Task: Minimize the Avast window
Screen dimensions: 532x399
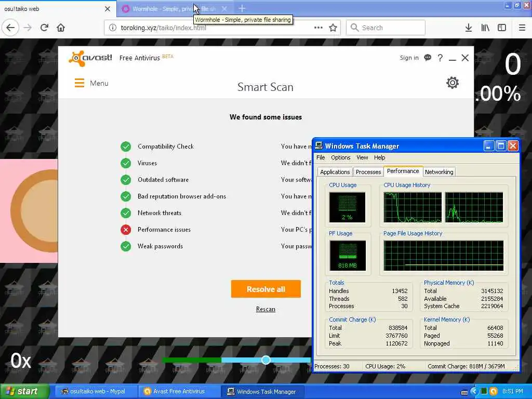Action: [453, 59]
